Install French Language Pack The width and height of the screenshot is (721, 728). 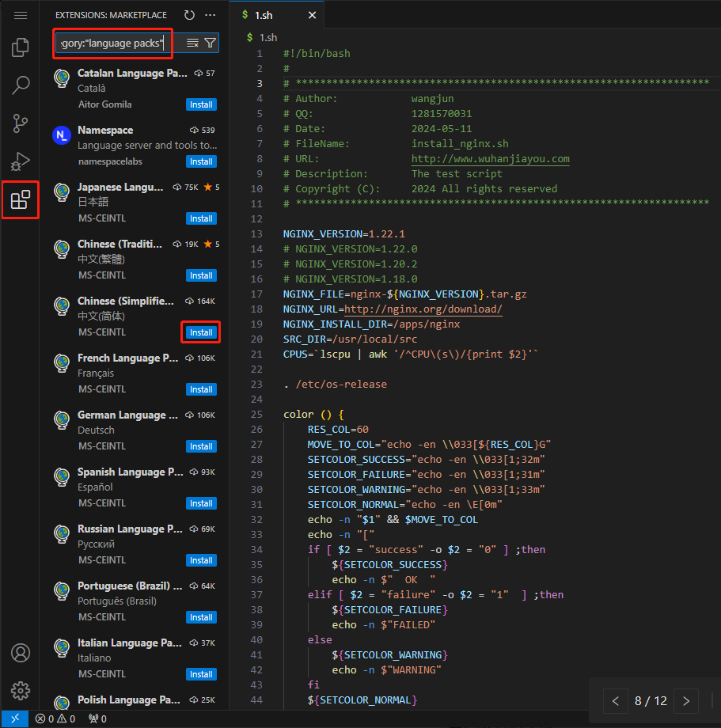point(201,389)
